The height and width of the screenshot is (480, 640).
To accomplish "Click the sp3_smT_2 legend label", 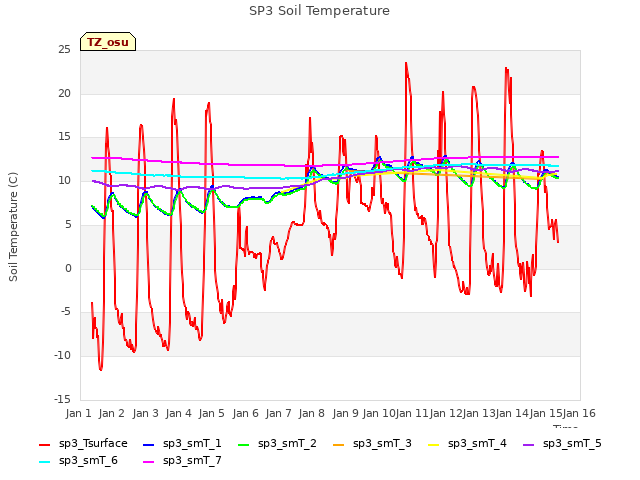I will [287, 443].
